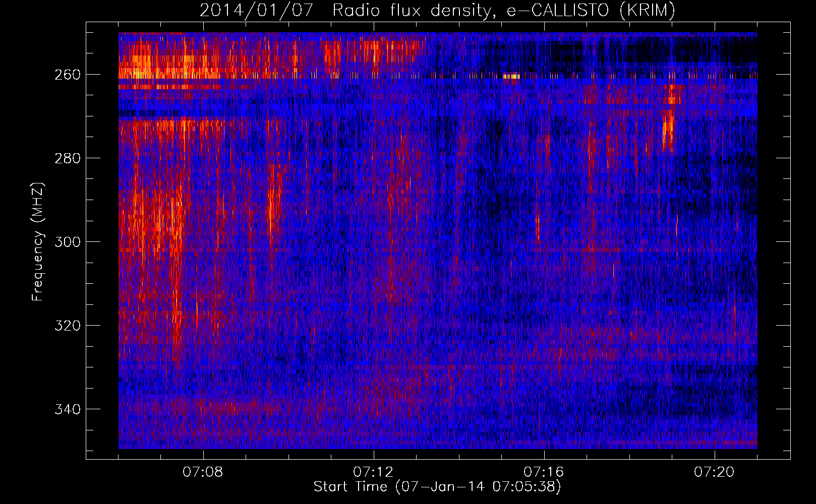Click the 340 frequency tick label
This screenshot has width=816, height=504.
click(67, 409)
